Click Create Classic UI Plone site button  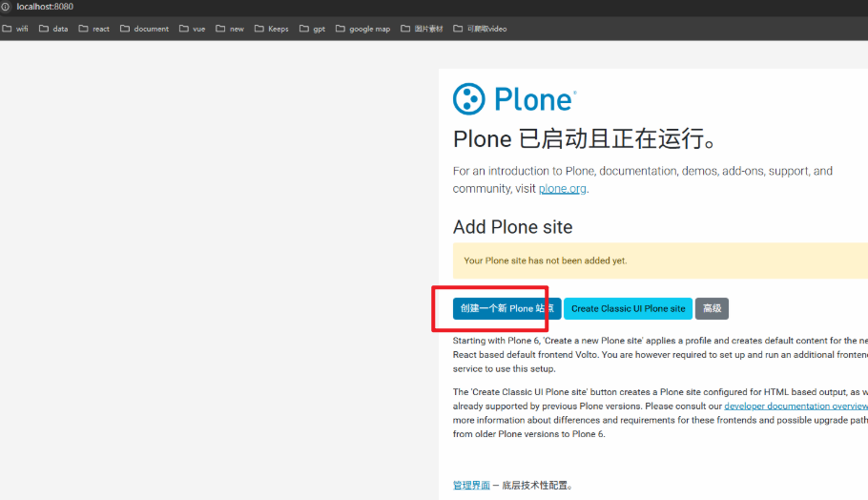[628, 308]
